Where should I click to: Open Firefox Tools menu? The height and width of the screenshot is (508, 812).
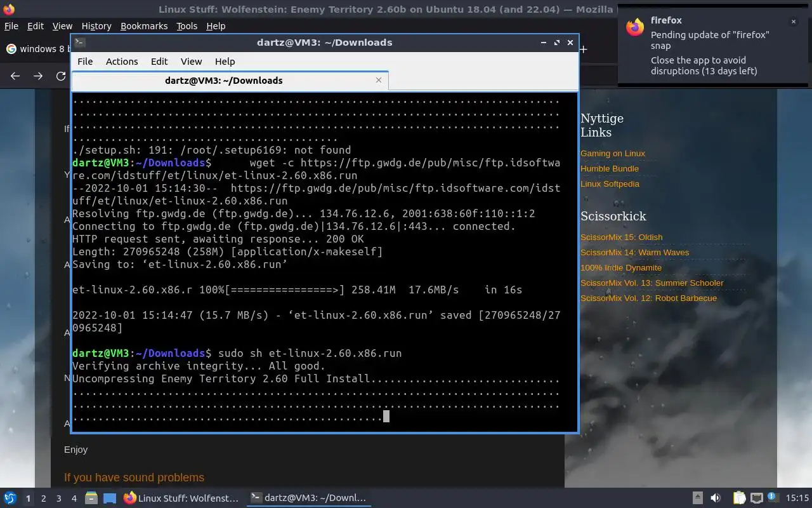tap(187, 26)
